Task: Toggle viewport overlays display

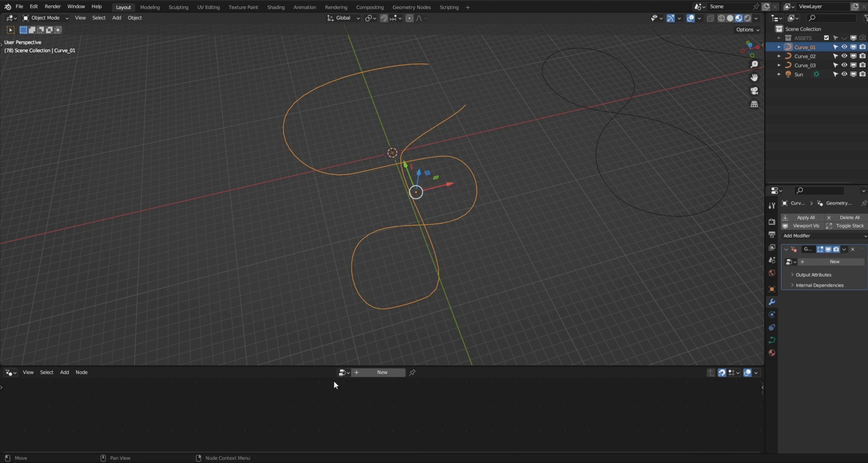Action: pyautogui.click(x=691, y=18)
